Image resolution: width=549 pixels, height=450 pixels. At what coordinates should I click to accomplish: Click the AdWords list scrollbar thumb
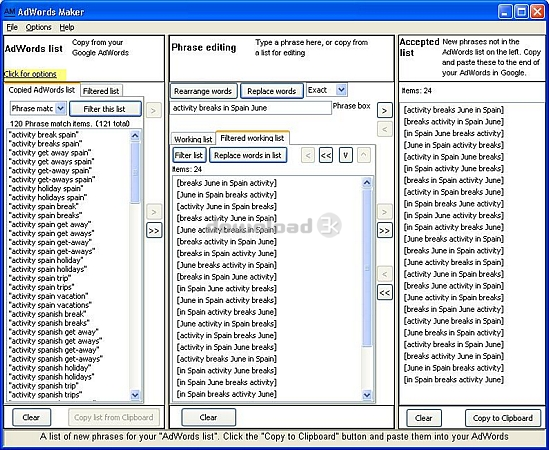[135, 173]
